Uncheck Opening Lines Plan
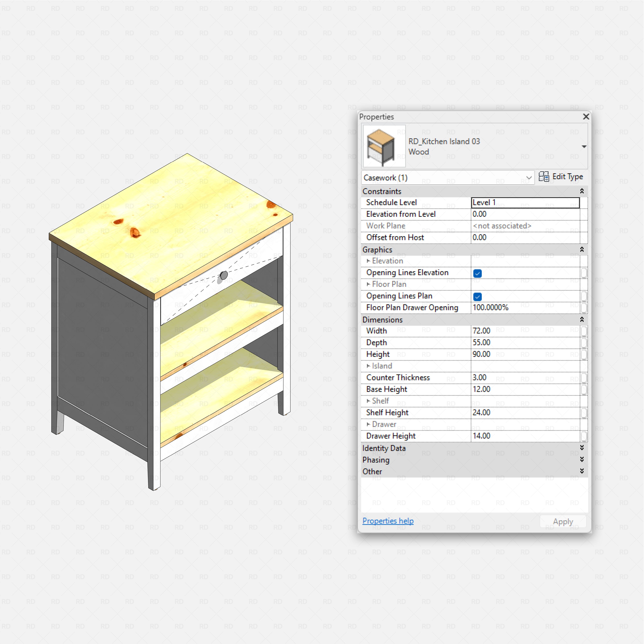644x644 pixels. [x=477, y=297]
